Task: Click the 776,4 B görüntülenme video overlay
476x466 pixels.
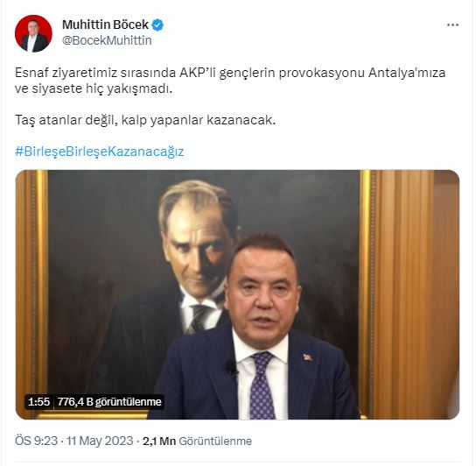Action: [109, 402]
